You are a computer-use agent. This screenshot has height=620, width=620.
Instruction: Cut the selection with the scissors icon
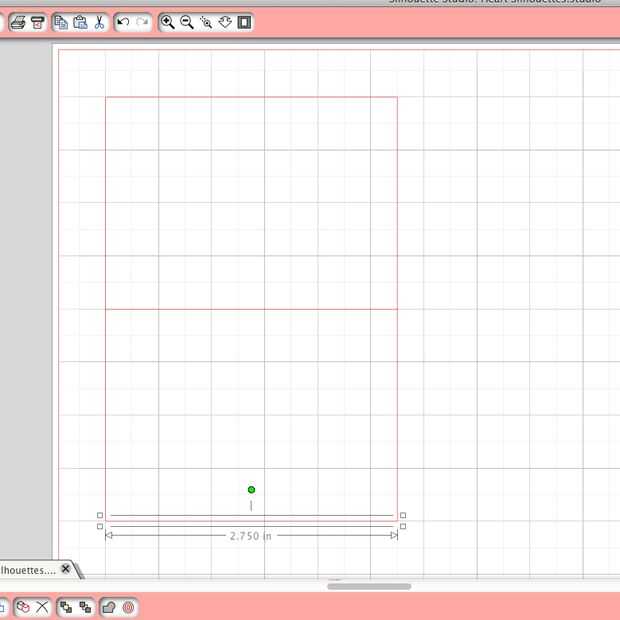pyautogui.click(x=99, y=23)
